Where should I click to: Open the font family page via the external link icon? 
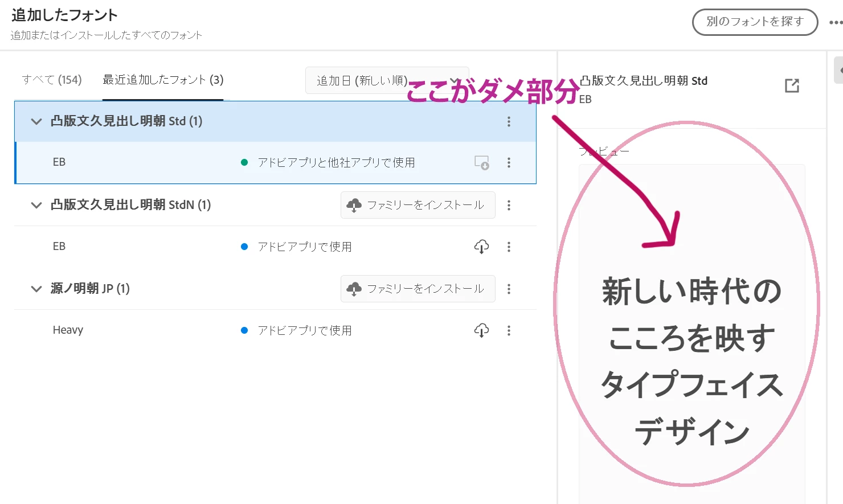pos(792,85)
